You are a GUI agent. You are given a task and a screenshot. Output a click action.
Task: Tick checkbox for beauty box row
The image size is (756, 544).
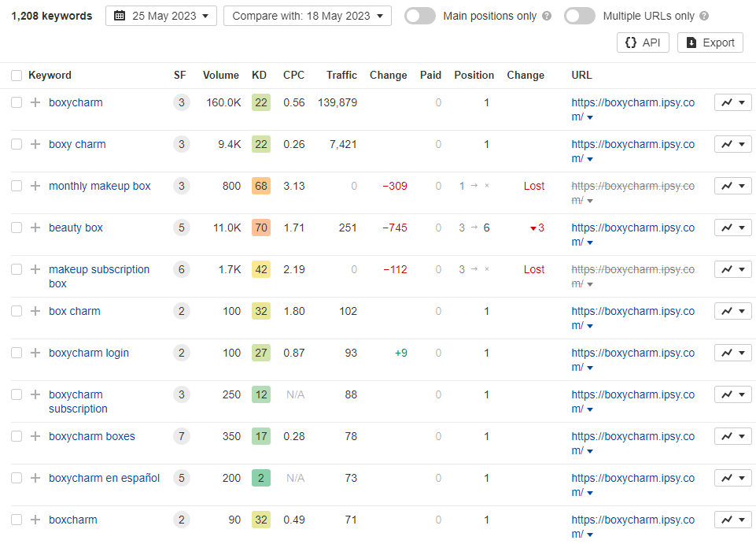(17, 228)
